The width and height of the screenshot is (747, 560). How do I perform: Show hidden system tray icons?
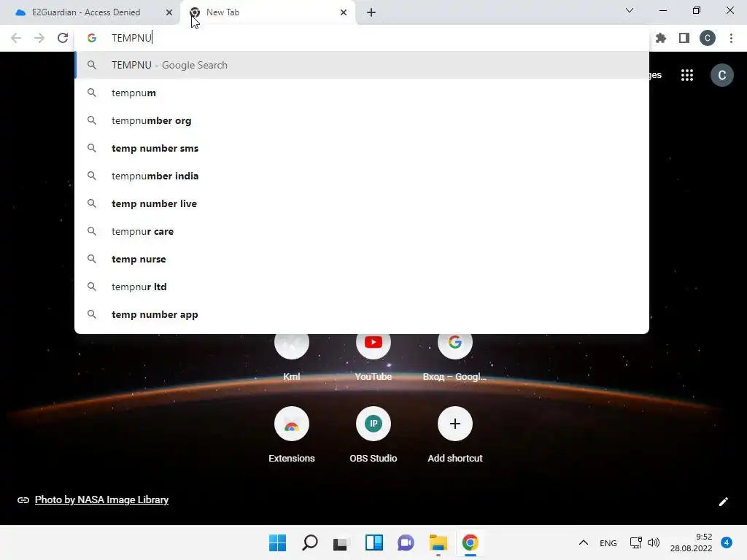pos(584,542)
